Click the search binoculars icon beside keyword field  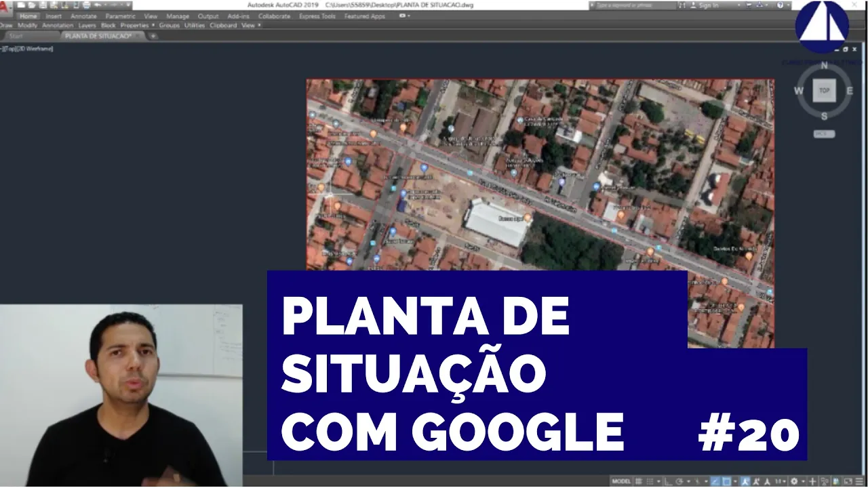tap(682, 5)
